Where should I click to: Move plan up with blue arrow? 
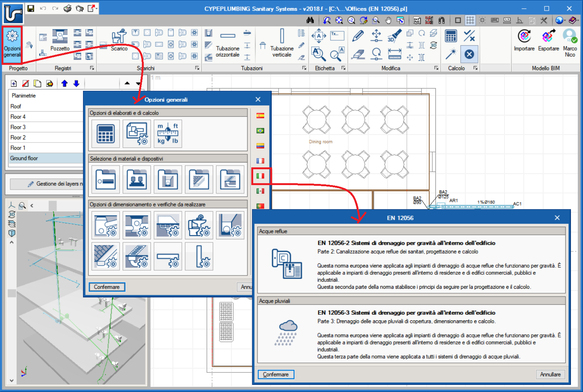click(x=65, y=84)
